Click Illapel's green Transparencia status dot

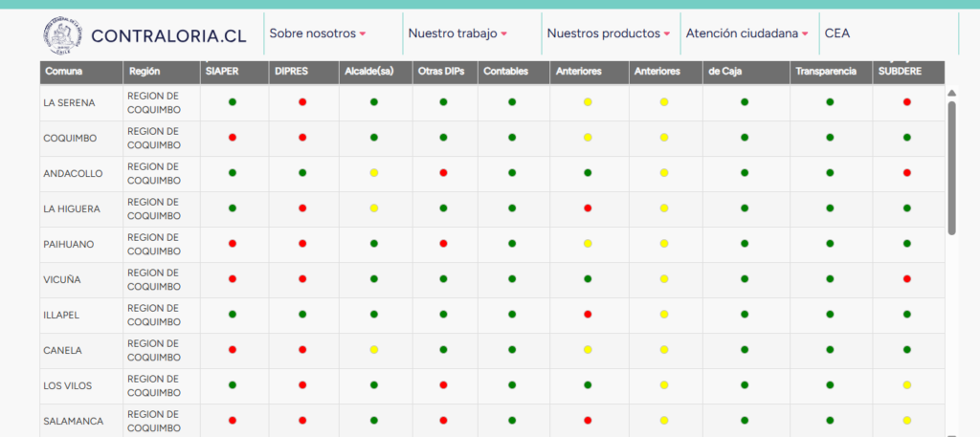(830, 315)
